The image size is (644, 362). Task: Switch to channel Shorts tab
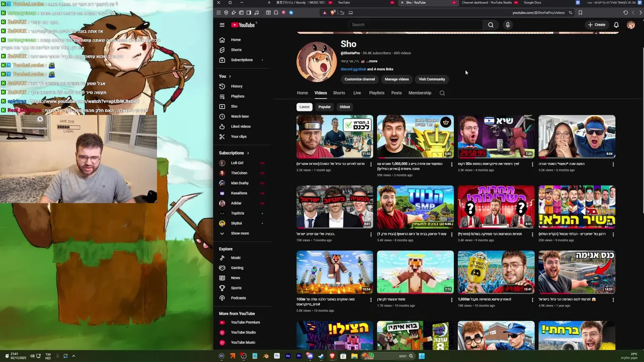(339, 93)
